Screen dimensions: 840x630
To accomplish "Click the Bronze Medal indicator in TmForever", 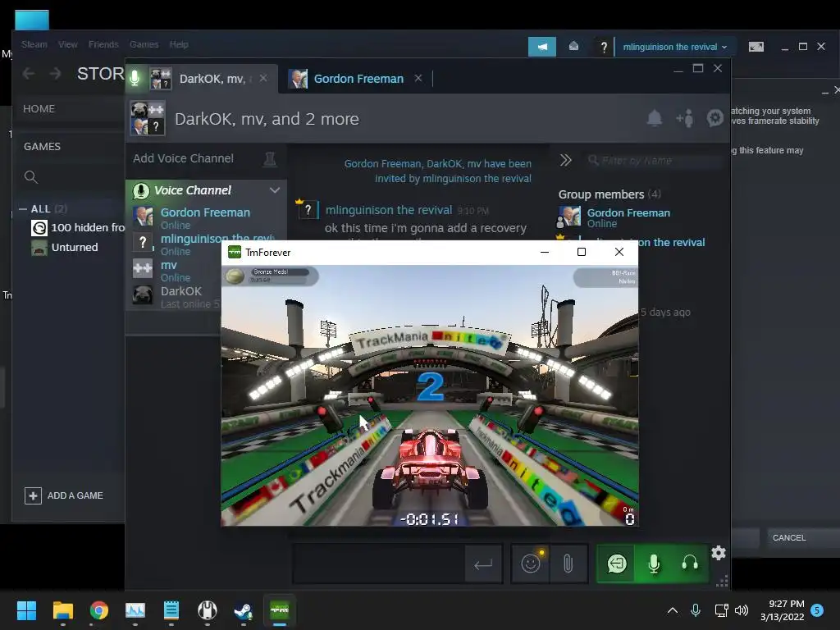I will 271,276.
